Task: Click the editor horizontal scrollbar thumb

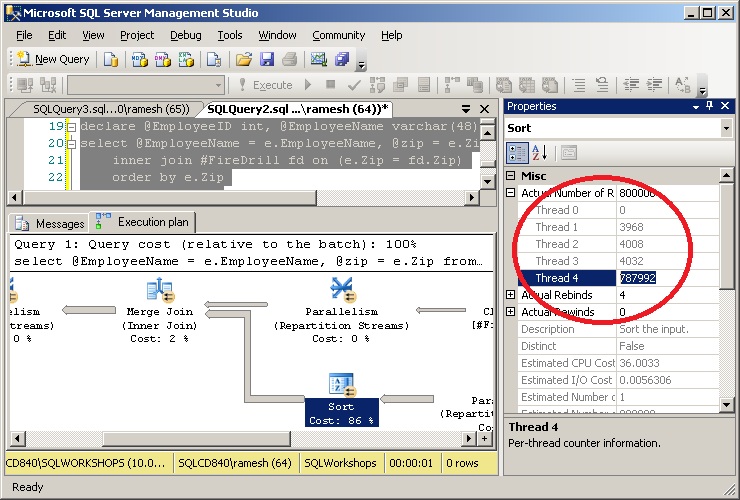Action: pos(169,197)
